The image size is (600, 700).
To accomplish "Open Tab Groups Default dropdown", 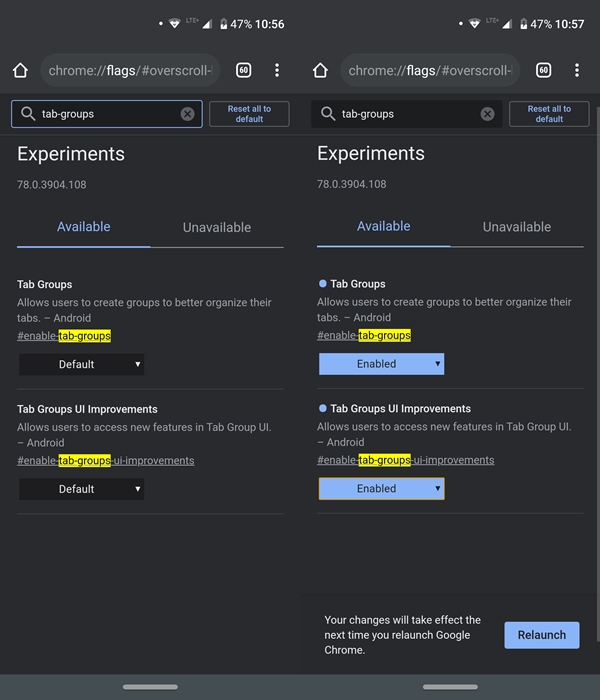I will (x=81, y=364).
